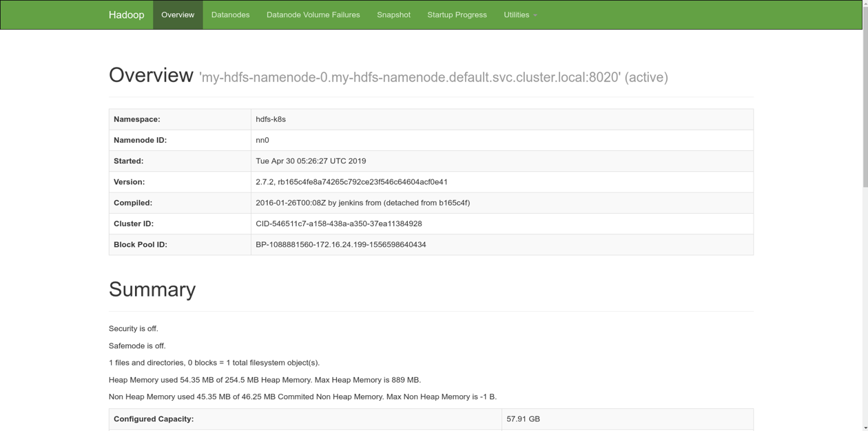
Task: Click the Heap Memory used line
Action: tap(265, 380)
